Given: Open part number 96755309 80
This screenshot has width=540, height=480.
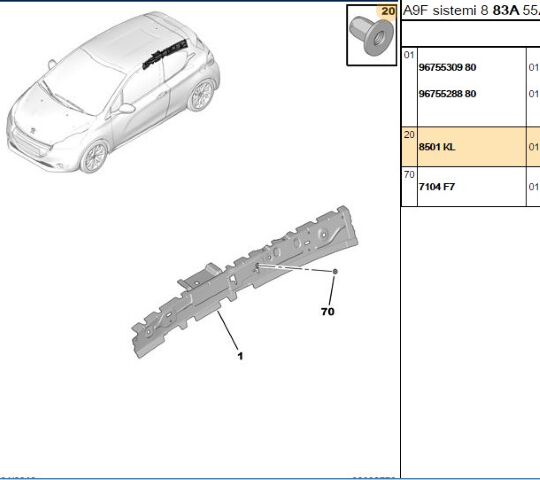Looking at the screenshot, I should pos(447,67).
